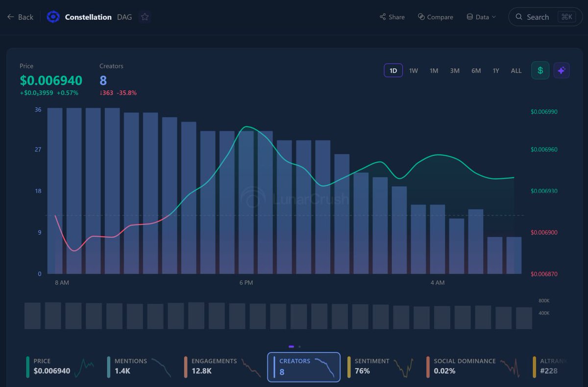The image size is (588, 387).
Task: Click the Mentions sparkline icon
Action: click(x=161, y=368)
